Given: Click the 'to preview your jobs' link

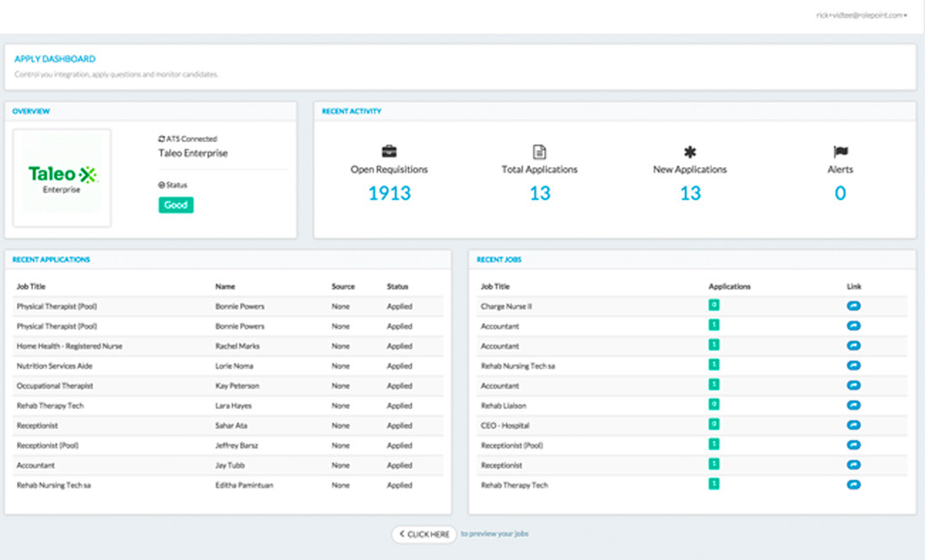Looking at the screenshot, I should point(494,534).
